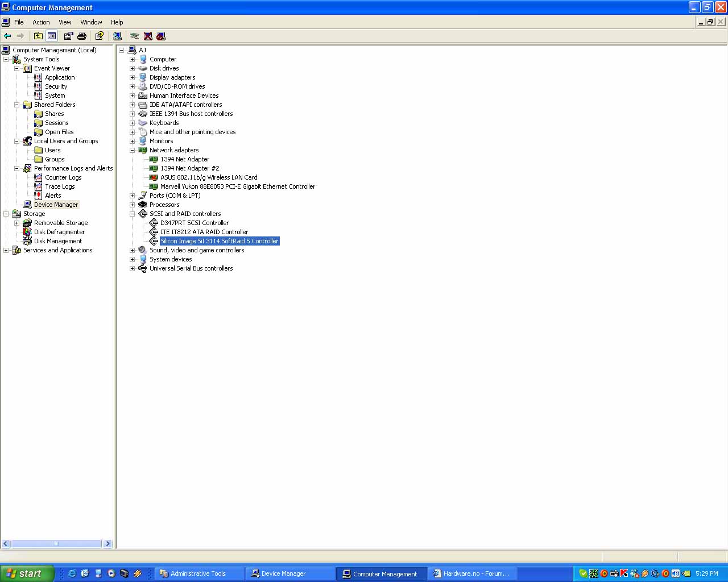Click Scan for hardware changes icon
Screen dimensions: 728x582
[x=117, y=36]
